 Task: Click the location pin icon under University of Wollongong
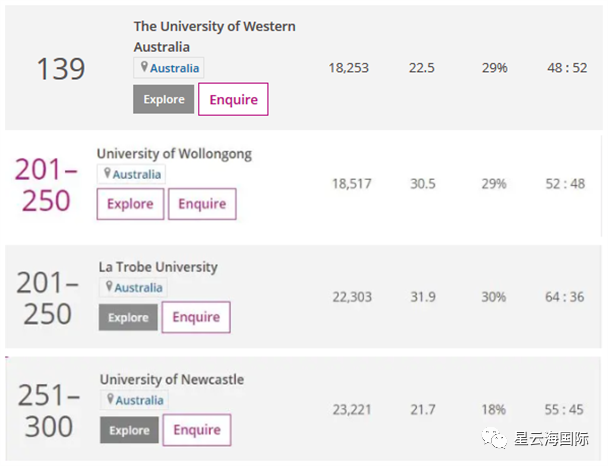[x=107, y=174]
